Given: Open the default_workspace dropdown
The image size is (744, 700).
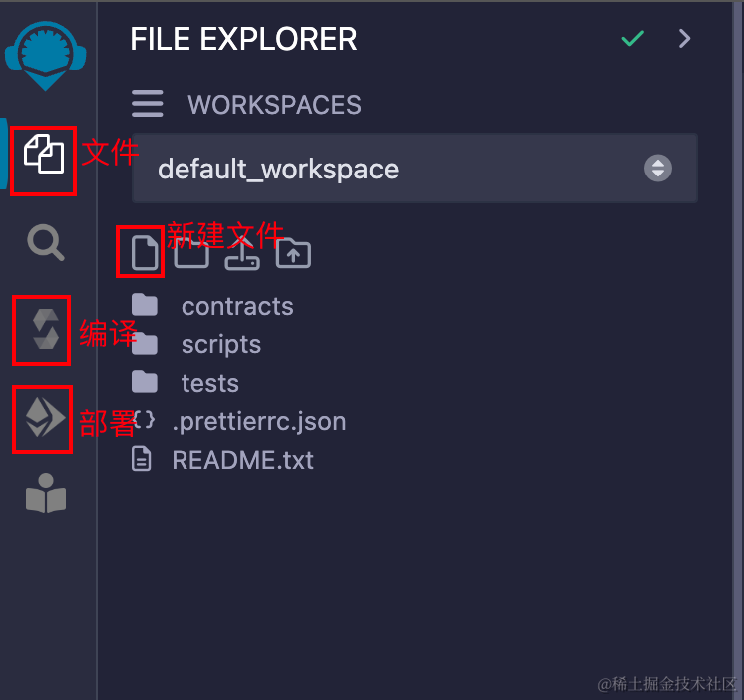Looking at the screenshot, I should click(415, 169).
